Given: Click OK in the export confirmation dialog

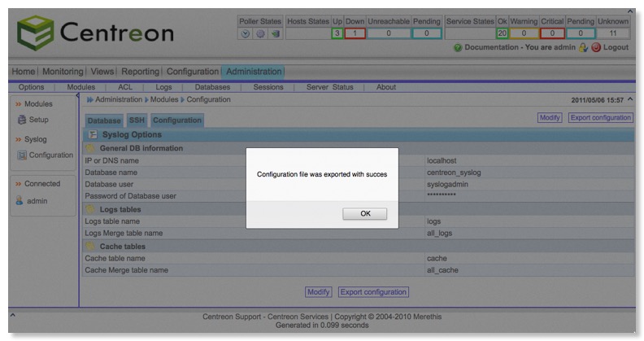Looking at the screenshot, I should pyautogui.click(x=364, y=213).
